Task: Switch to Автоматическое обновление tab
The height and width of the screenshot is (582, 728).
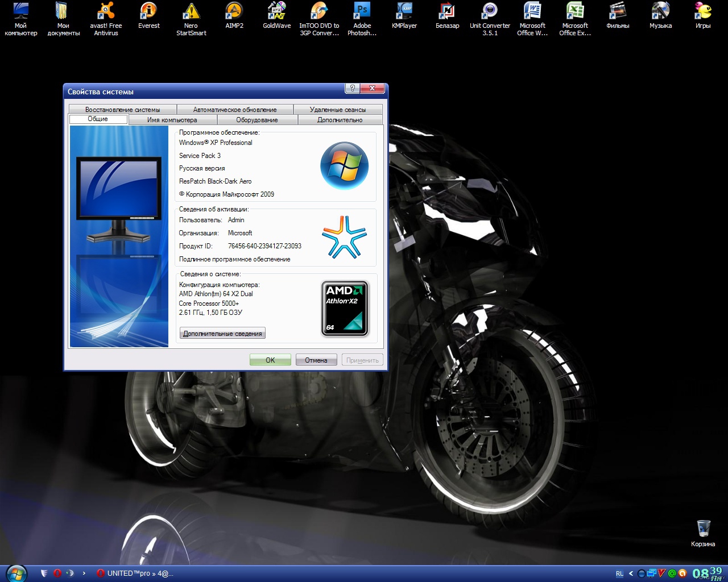Action: (235, 109)
